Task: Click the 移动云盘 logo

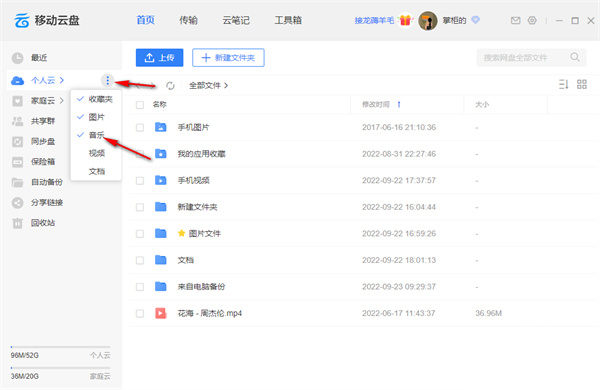Action: (x=47, y=20)
